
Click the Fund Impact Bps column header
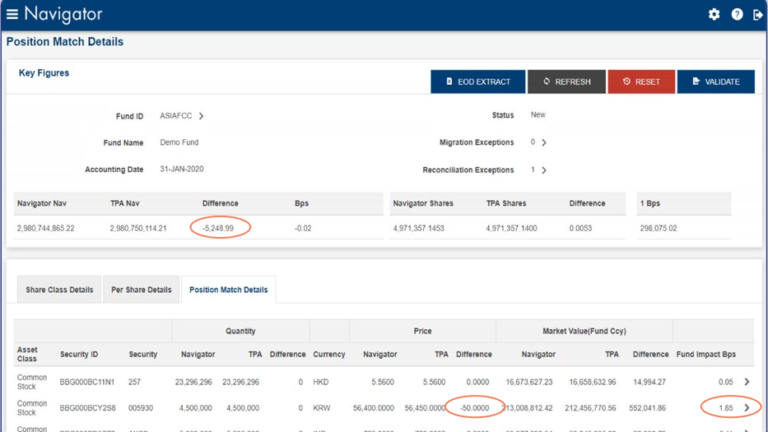pos(706,354)
